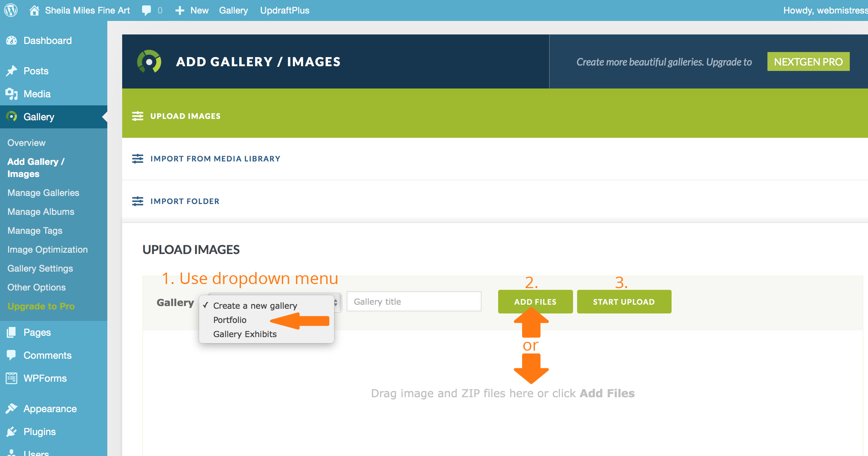Click the WordPress logo icon
The height and width of the screenshot is (456, 868).
click(x=11, y=10)
